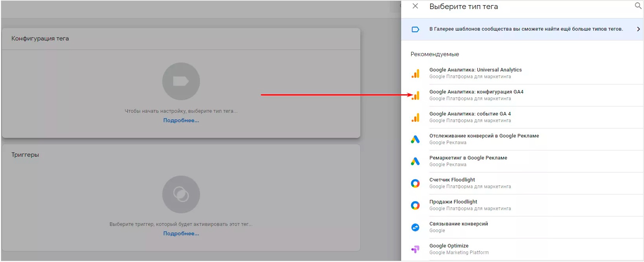
Task: Select Google Аналитика: конфигурация GA4 tag
Action: (522, 95)
